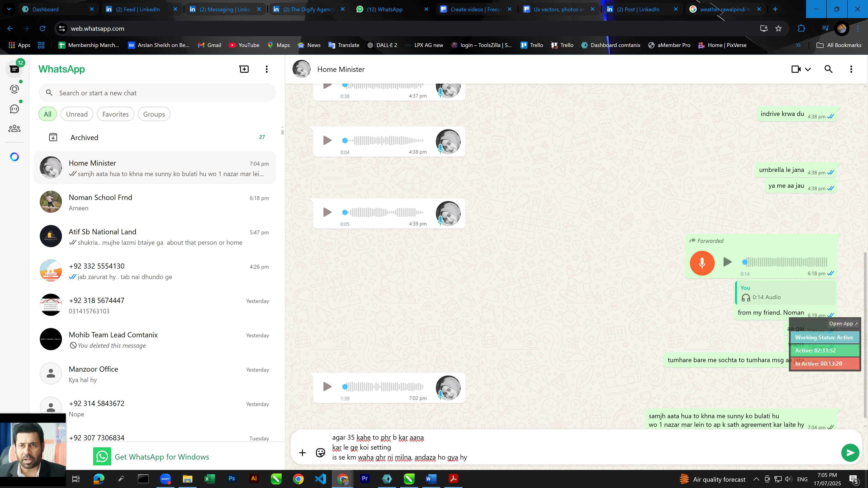Switch to the Feed | LinkedIn tab

[142, 9]
